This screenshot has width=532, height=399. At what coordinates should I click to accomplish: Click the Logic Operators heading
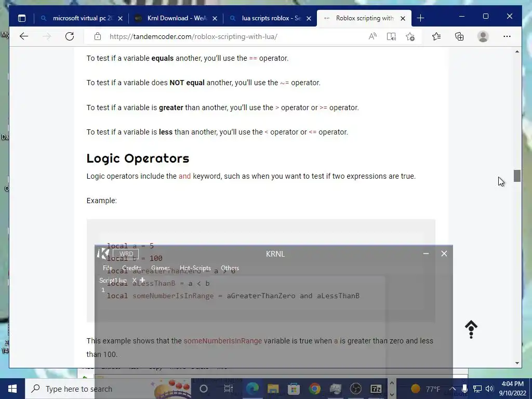(x=138, y=158)
